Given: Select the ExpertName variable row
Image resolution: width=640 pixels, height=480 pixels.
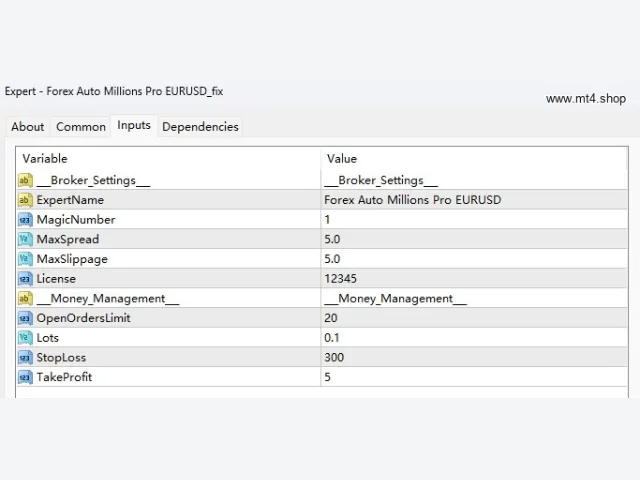Looking at the screenshot, I should coord(322,200).
